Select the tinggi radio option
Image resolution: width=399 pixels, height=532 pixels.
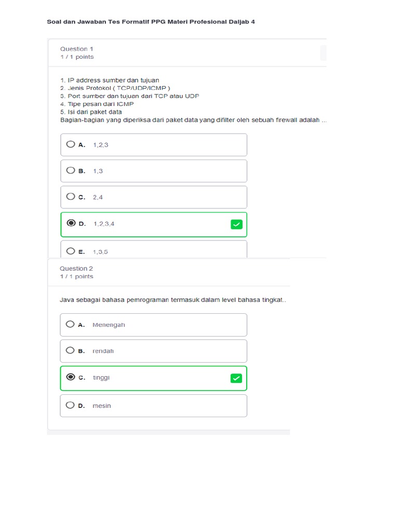click(71, 377)
